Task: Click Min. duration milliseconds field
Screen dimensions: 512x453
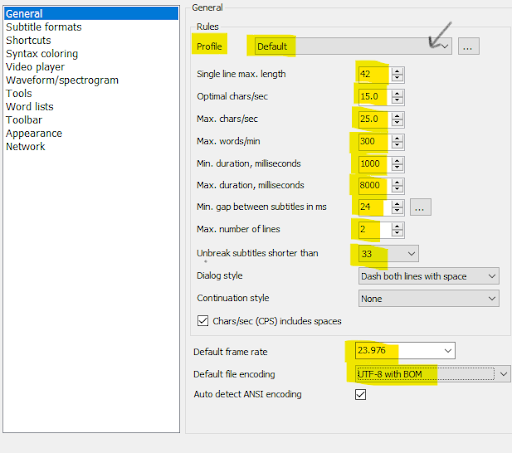Action: (374, 164)
